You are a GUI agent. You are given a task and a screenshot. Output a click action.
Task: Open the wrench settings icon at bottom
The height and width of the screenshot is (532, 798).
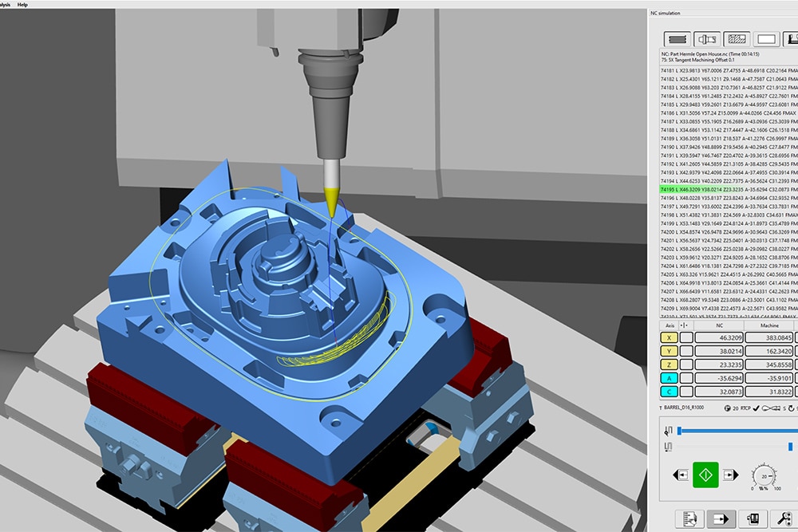(x=784, y=518)
